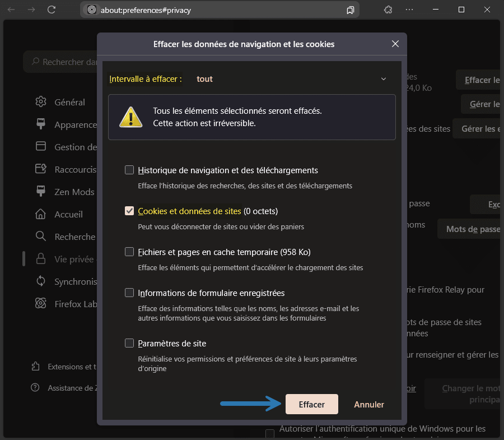Click the Assistance help question icon

click(x=35, y=387)
